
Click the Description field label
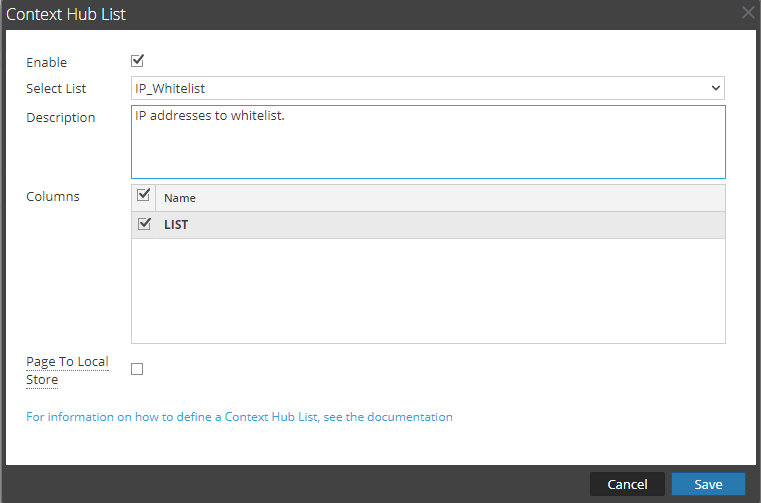tap(61, 117)
